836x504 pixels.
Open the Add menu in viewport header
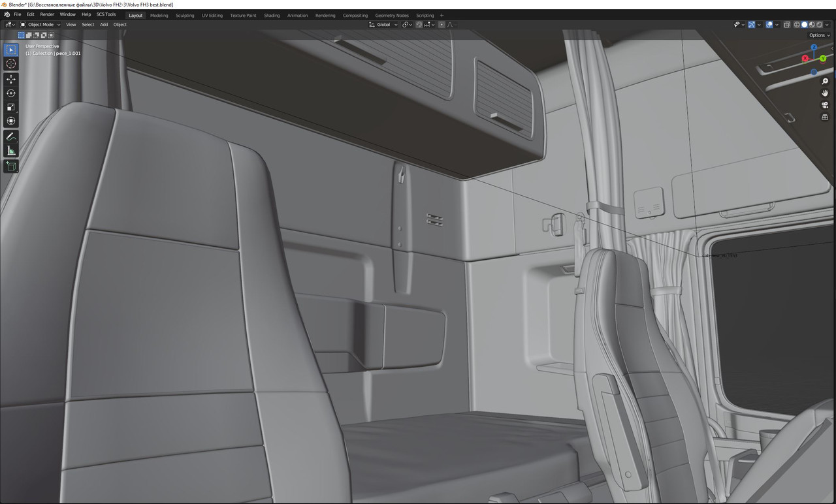104,25
